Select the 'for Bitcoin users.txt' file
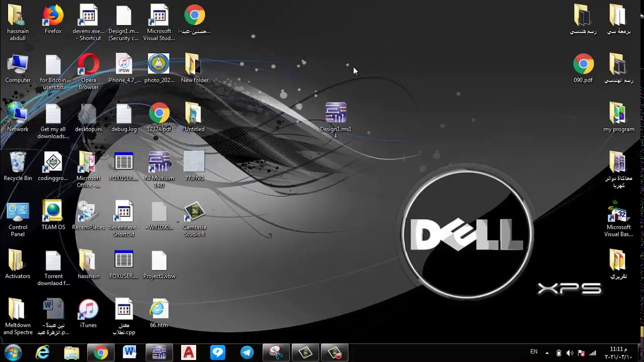 pyautogui.click(x=53, y=73)
